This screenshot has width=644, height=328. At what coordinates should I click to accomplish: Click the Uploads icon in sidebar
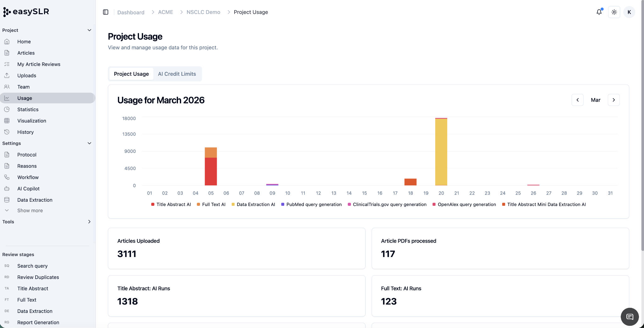click(x=7, y=75)
